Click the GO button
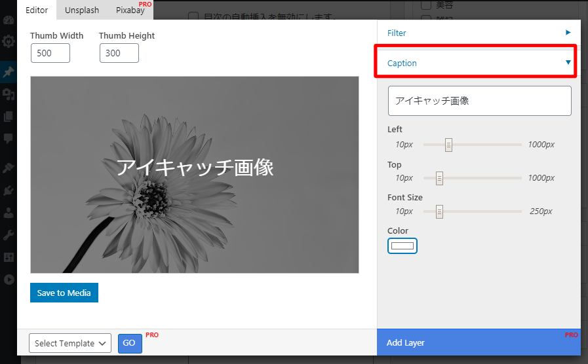This screenshot has width=588, height=364. coord(130,343)
